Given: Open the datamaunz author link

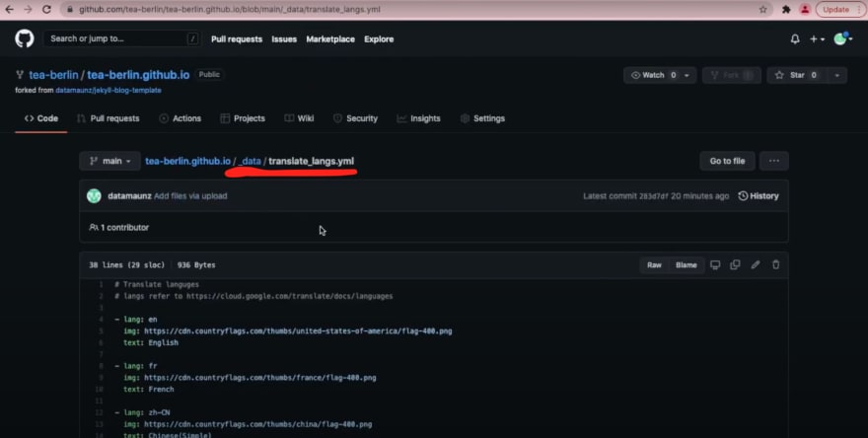Looking at the screenshot, I should click(x=129, y=196).
